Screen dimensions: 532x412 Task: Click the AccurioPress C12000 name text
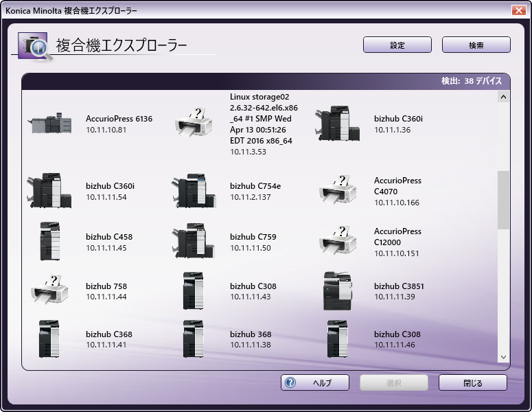397,237
